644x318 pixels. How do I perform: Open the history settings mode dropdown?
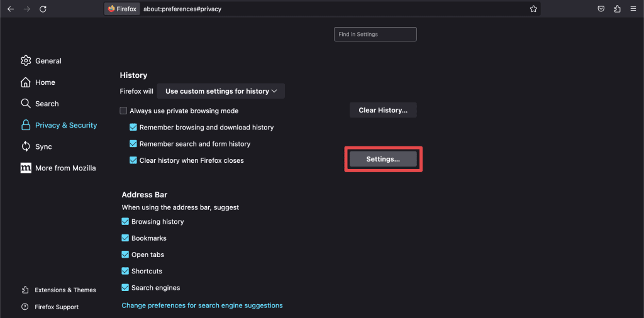coord(221,91)
